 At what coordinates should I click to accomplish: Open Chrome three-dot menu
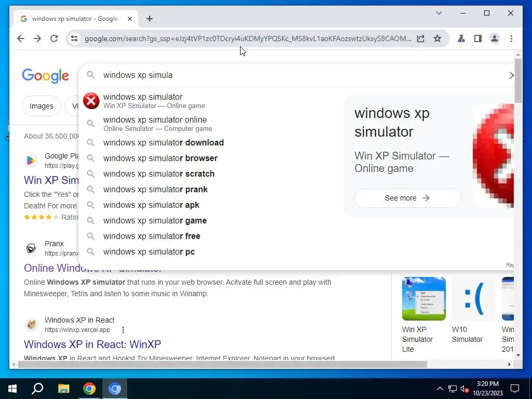click(x=511, y=38)
